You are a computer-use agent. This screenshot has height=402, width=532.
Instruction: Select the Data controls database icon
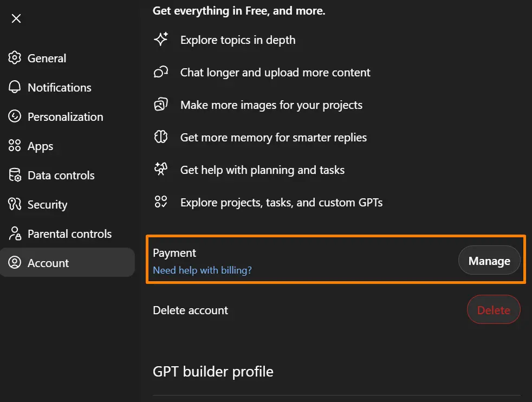pos(15,175)
